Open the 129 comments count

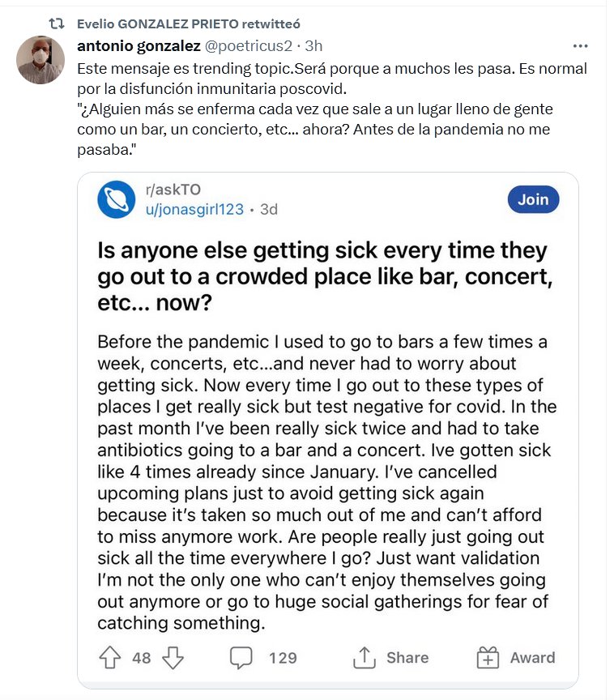283,657
